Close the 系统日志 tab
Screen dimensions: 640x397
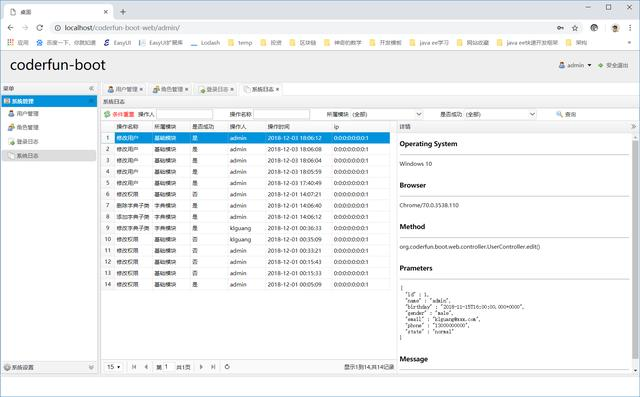(277, 89)
